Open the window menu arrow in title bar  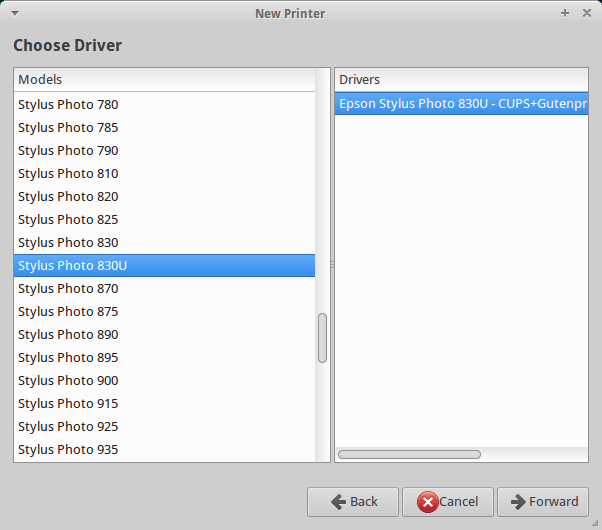[x=15, y=13]
